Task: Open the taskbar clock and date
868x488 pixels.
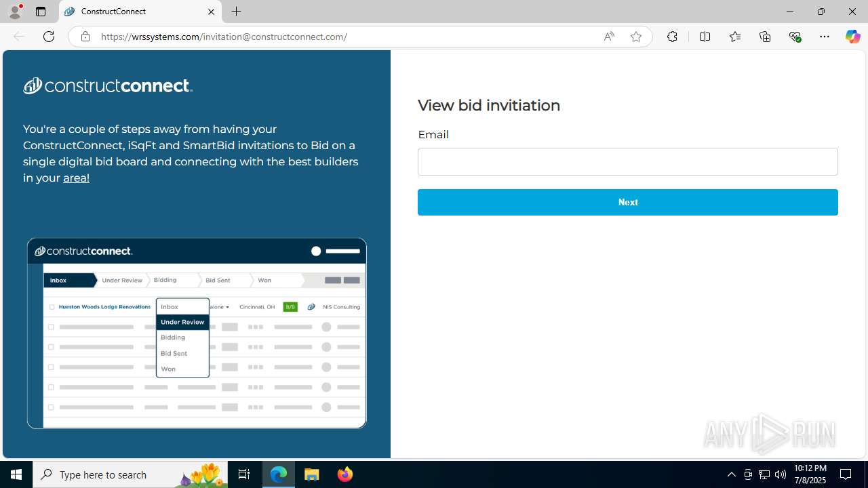Action: [810, 474]
